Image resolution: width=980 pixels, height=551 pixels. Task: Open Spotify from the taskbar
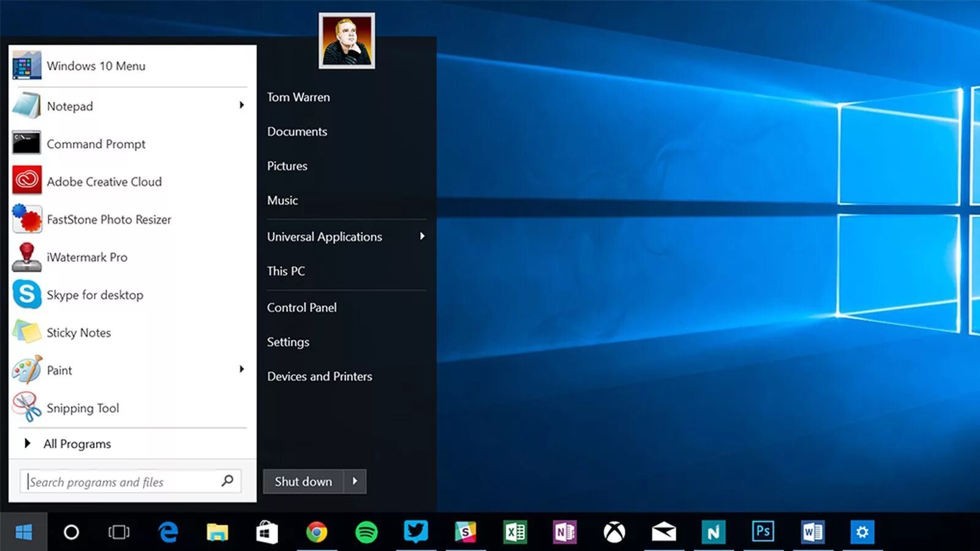(366, 532)
